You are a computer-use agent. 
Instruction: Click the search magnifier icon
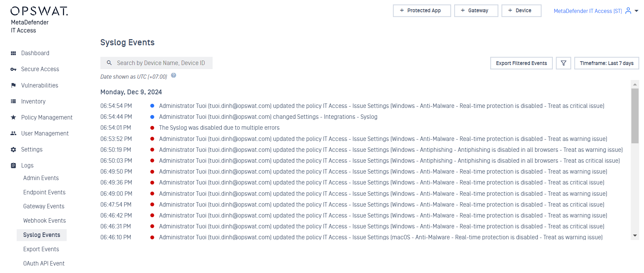point(109,63)
